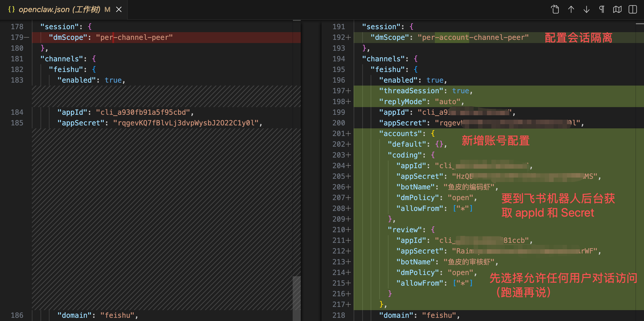The width and height of the screenshot is (644, 321).
Task: Click "replyMode" auto value on right
Action: (x=447, y=101)
